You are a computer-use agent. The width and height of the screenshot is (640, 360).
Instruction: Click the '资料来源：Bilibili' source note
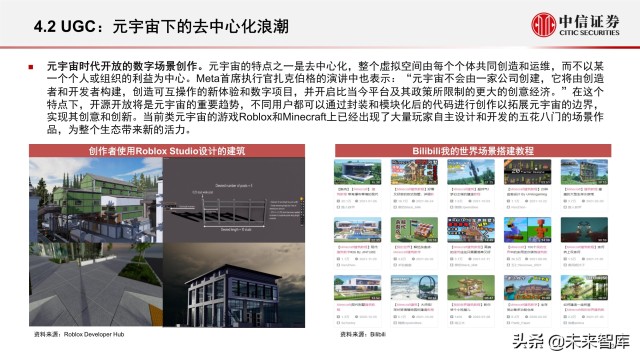363,334
